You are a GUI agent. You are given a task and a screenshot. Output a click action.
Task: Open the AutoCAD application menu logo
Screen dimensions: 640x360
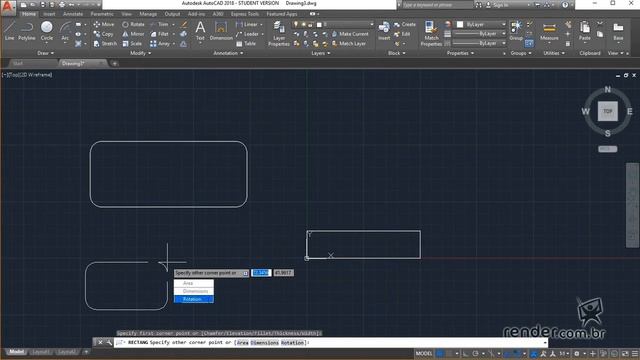[x=8, y=7]
